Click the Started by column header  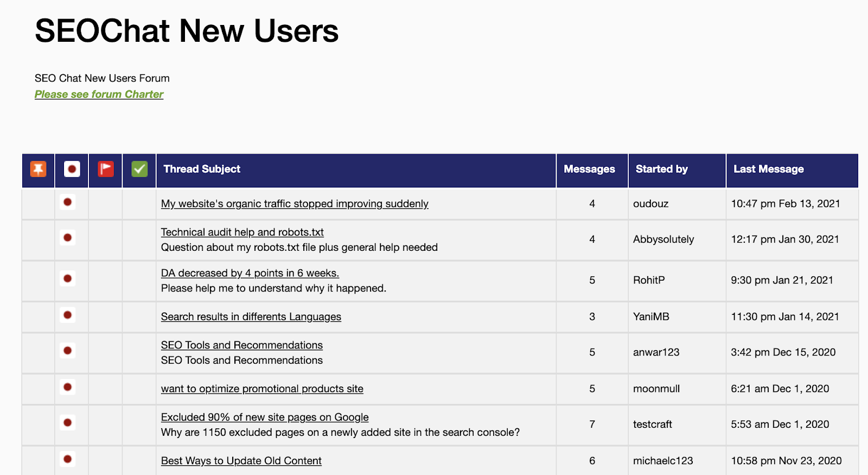(x=662, y=169)
